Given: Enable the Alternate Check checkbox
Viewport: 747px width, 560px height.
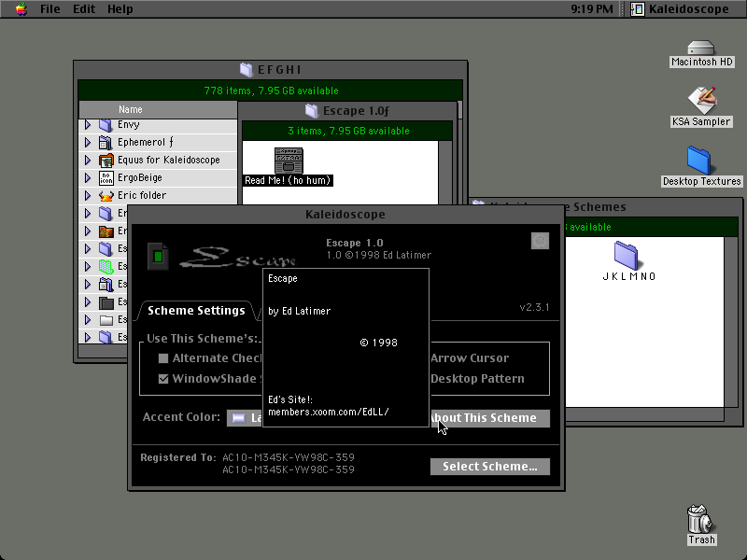Looking at the screenshot, I should click(x=163, y=358).
